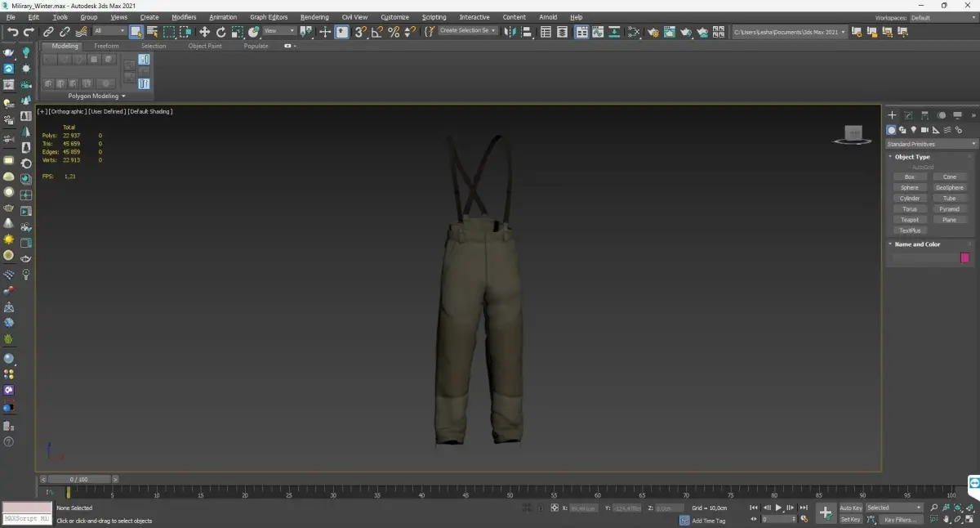This screenshot has height=528, width=980.
Task: Click the Render Production teapot icon
Action: tap(686, 32)
